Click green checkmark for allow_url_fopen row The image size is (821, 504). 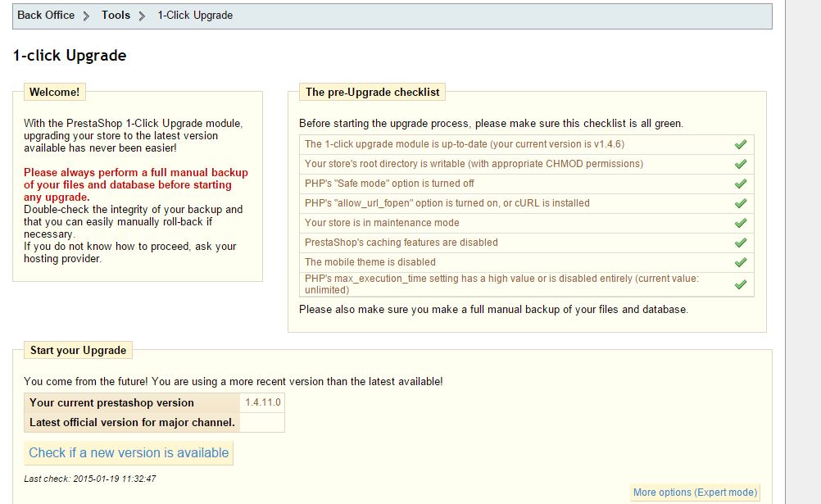pyautogui.click(x=741, y=203)
